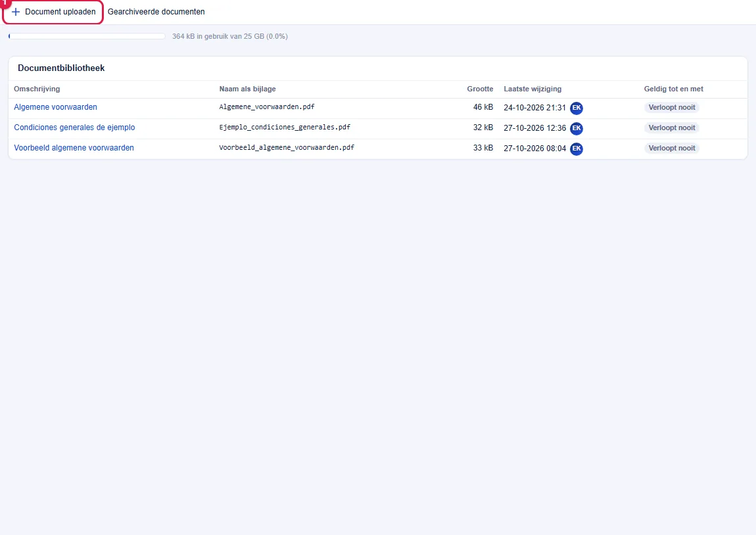Click the Naam als bijlage column header

(x=247, y=89)
